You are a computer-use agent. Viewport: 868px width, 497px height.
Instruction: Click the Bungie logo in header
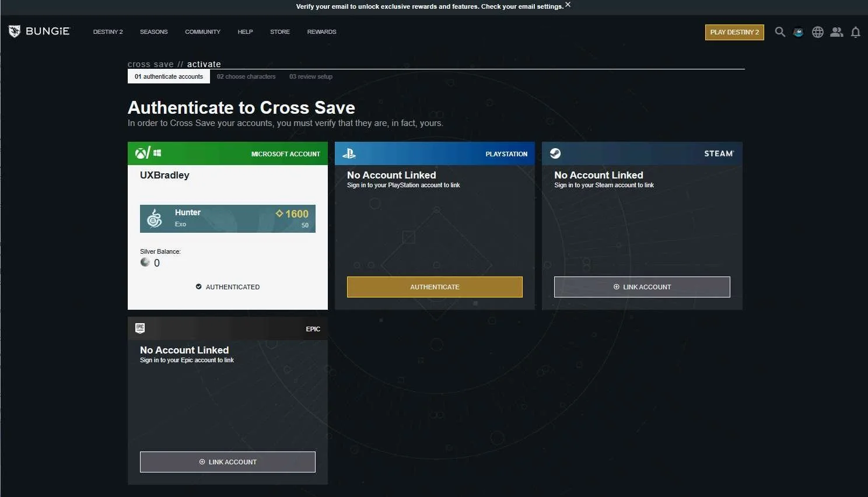click(x=39, y=32)
